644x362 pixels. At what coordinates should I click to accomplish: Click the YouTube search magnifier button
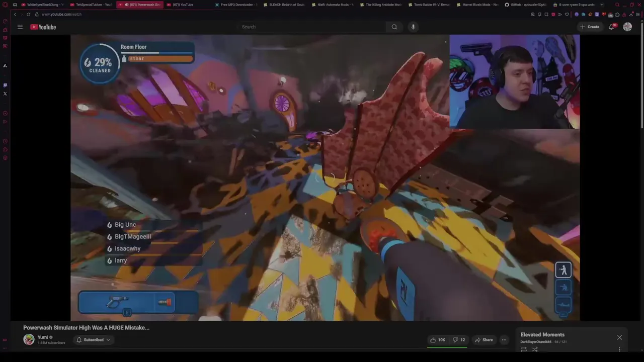point(394,27)
